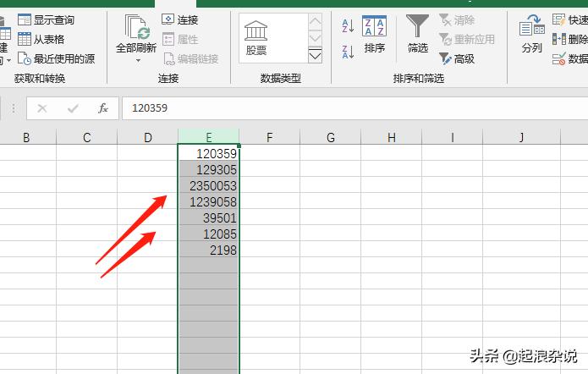Select column G header
Image resolution: width=588 pixels, height=374 pixels.
pos(330,137)
